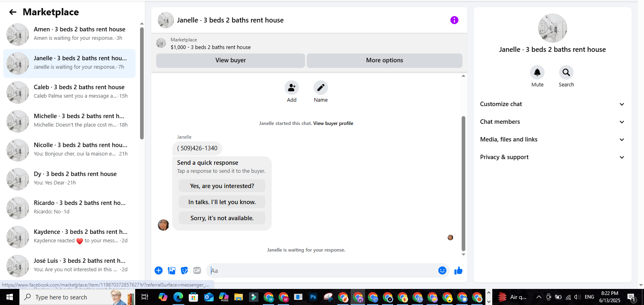Open notification center icon
The width and height of the screenshot is (644, 305).
coord(632,297)
